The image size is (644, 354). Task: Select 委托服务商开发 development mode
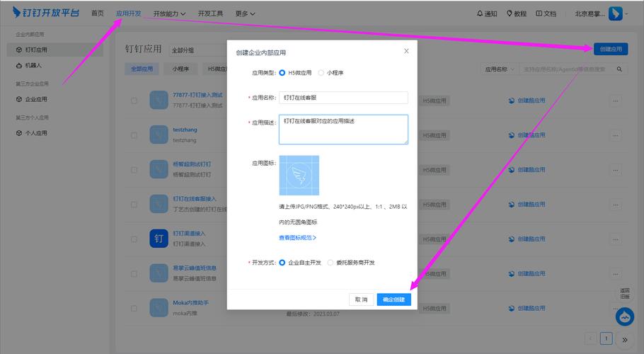point(330,263)
